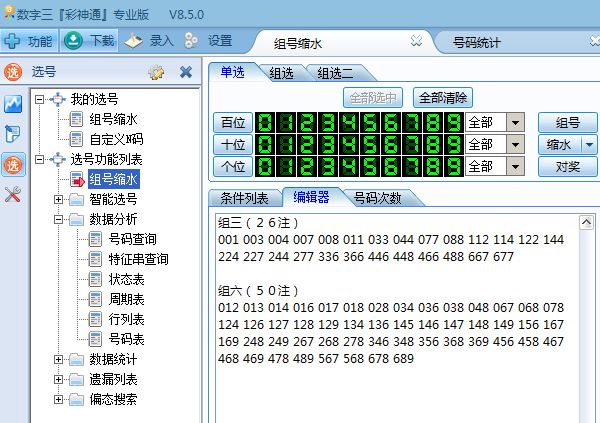
Task: Click the 下载 download icon button
Action: pos(89,41)
